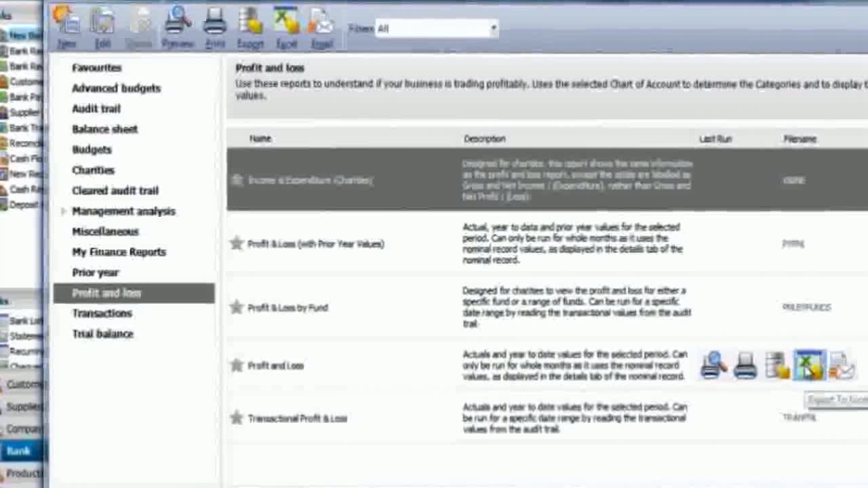Click filename cell of Transactional Profit & Loss
The image size is (868, 488).
click(x=800, y=418)
